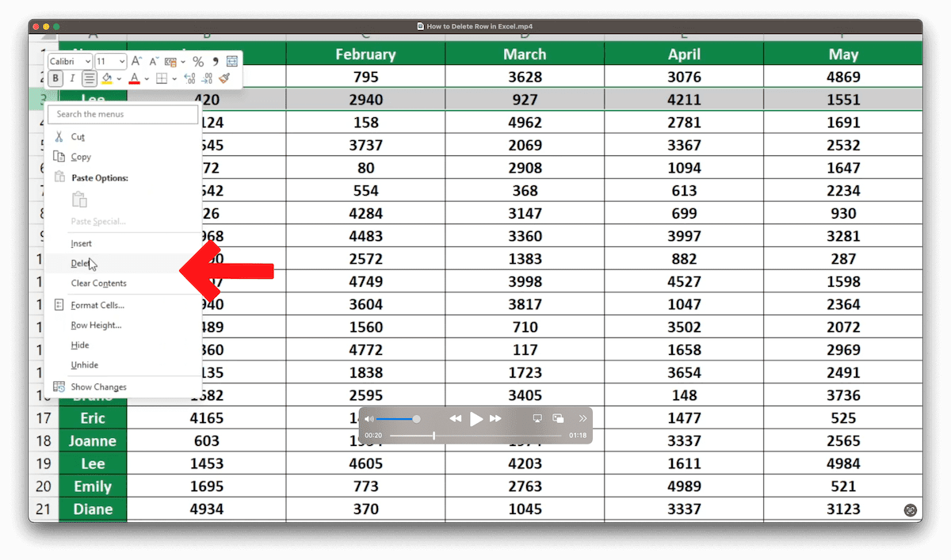Click the Increase Font Size icon
The width and height of the screenshot is (951, 560).
[x=136, y=60]
